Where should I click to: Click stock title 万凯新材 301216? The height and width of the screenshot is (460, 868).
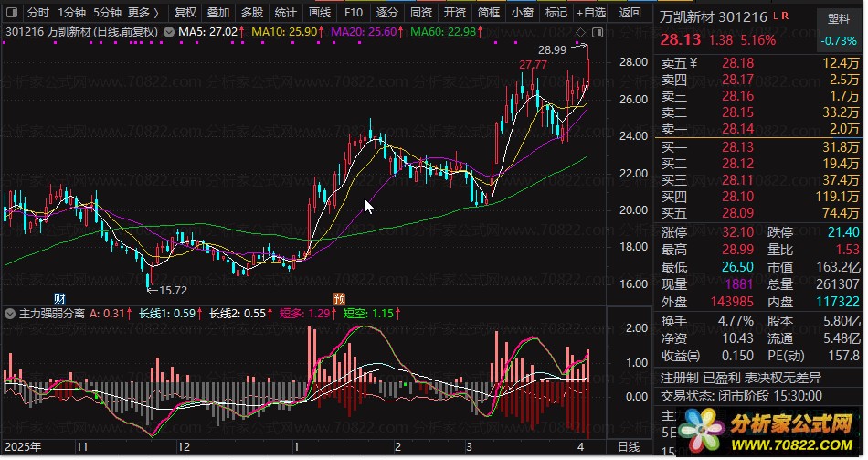714,17
